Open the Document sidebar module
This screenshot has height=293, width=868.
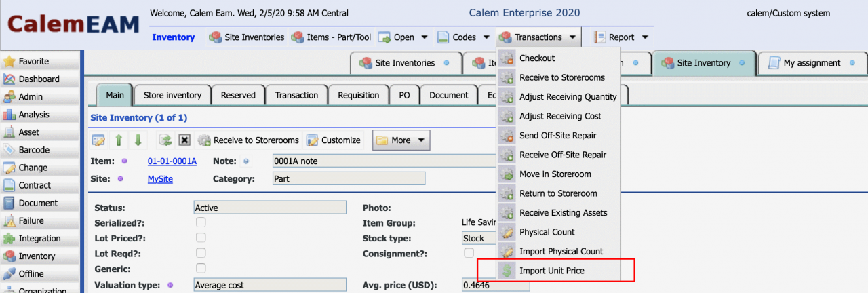pyautogui.click(x=39, y=203)
